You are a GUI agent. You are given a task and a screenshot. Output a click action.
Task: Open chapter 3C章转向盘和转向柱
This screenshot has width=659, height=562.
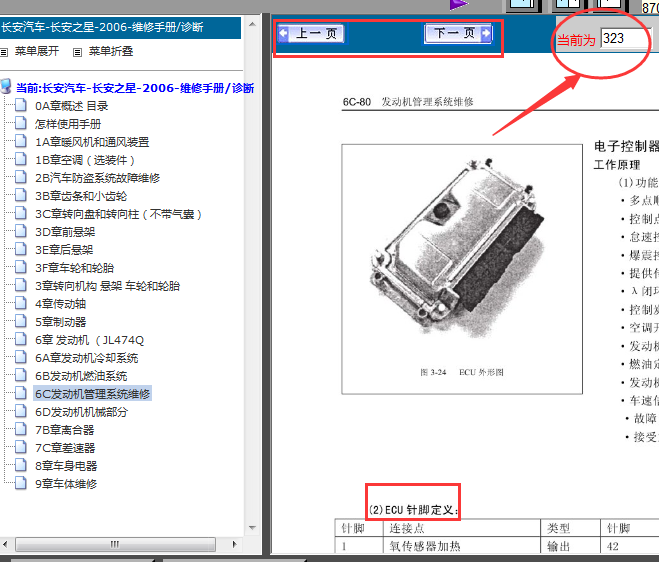(x=119, y=214)
